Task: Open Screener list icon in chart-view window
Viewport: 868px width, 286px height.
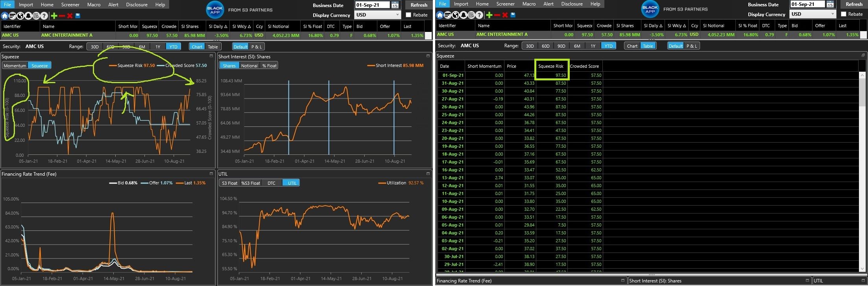Action: point(12,16)
